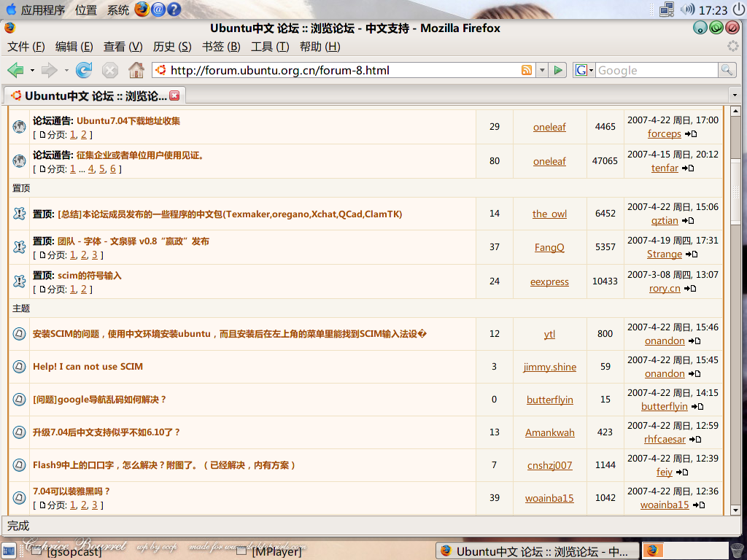The height and width of the screenshot is (560, 747).
Task: Open latest post icon next to tenfar
Action: coord(688,168)
